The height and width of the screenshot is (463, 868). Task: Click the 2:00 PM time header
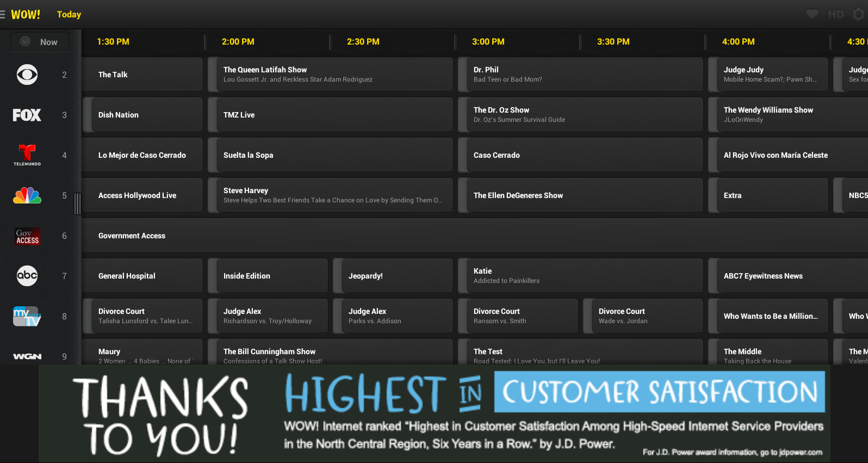tap(238, 41)
